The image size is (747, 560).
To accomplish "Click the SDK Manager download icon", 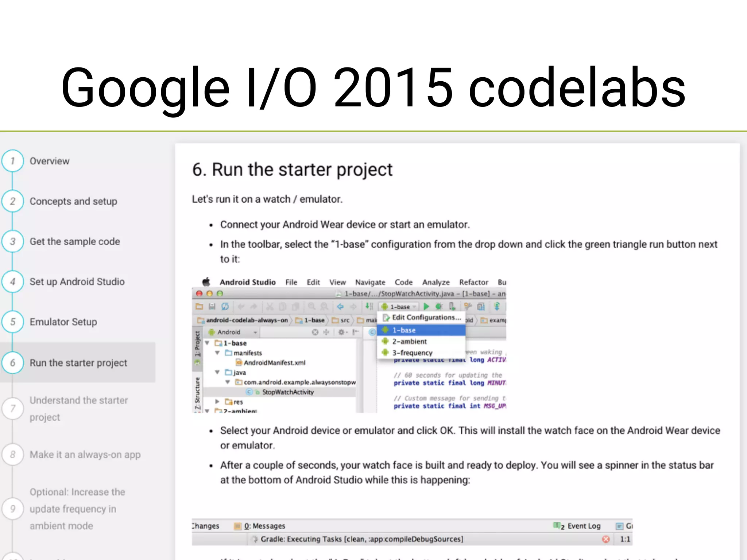I will click(497, 307).
